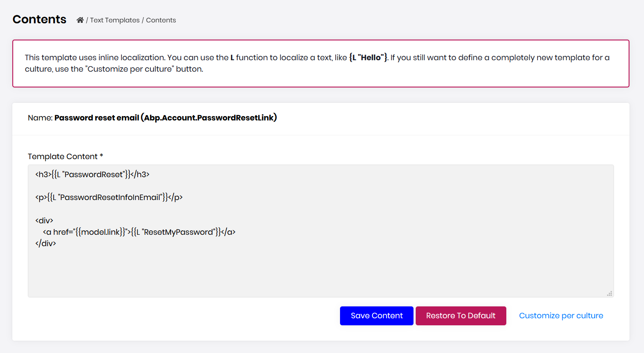Click the Name: label in the card header
The height and width of the screenshot is (353, 644).
pos(40,118)
